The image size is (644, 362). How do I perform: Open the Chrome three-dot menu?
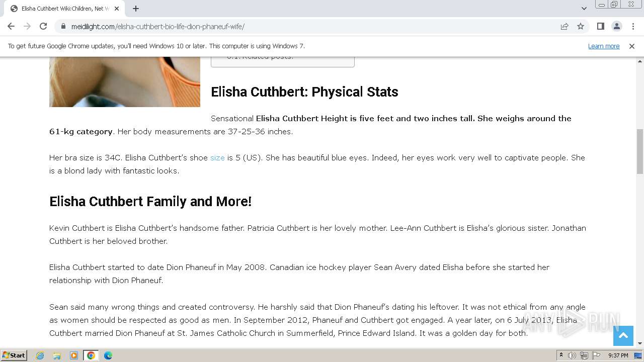point(632,26)
